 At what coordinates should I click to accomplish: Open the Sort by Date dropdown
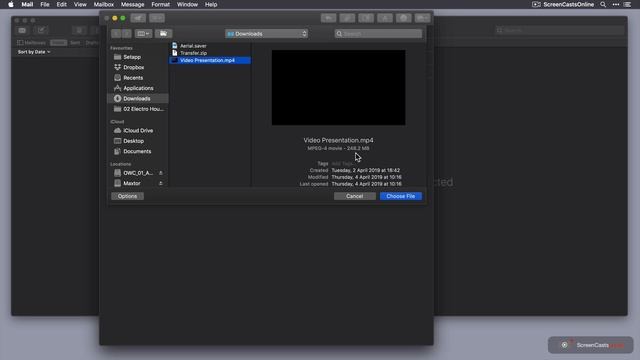point(34,52)
